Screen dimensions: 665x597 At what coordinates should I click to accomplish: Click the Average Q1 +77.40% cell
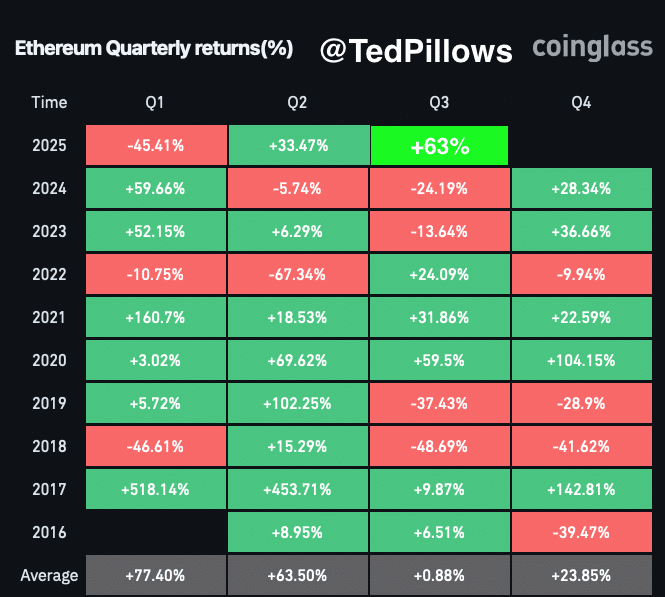156,575
